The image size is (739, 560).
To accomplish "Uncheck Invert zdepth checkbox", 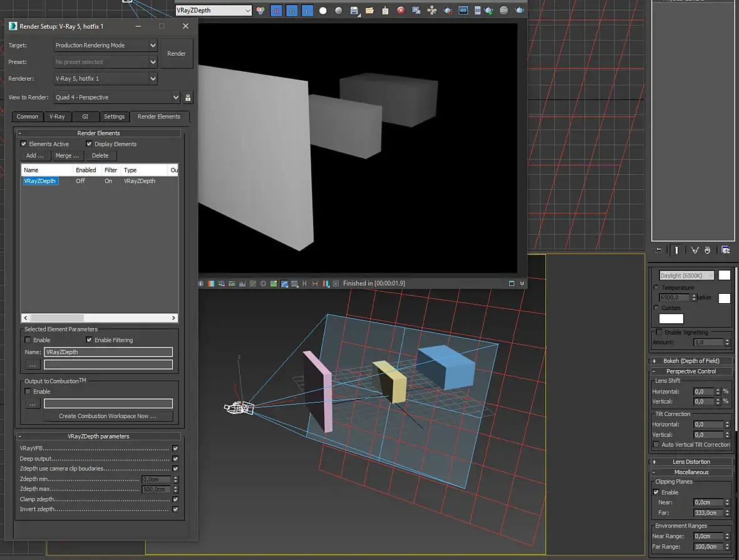I will [x=175, y=509].
